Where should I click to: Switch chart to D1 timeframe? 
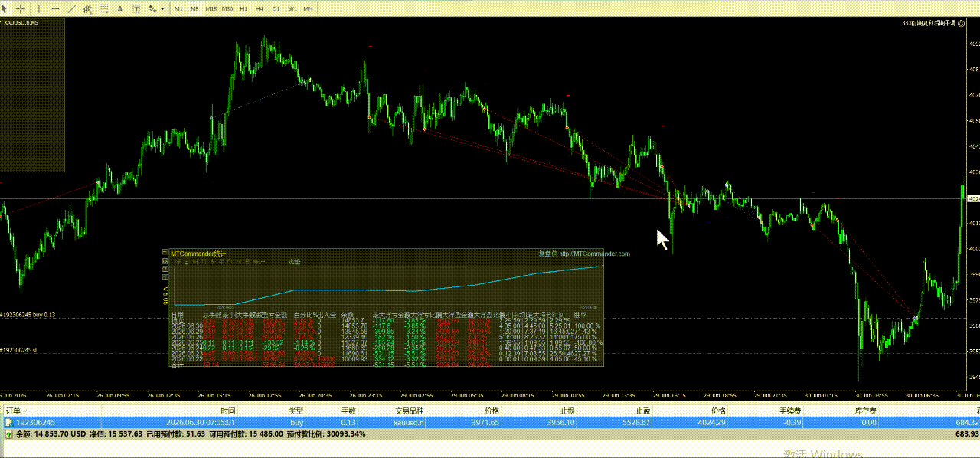(x=276, y=9)
